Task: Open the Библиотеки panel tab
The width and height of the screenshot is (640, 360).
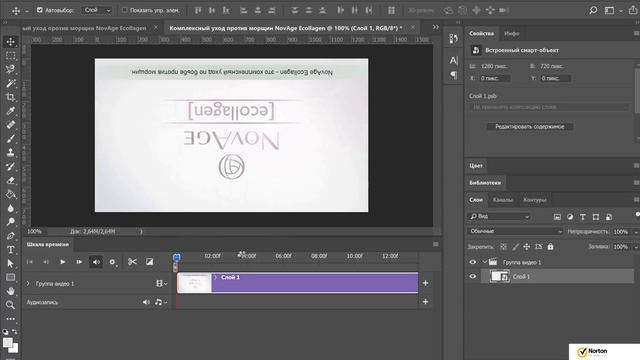Action: tap(485, 182)
